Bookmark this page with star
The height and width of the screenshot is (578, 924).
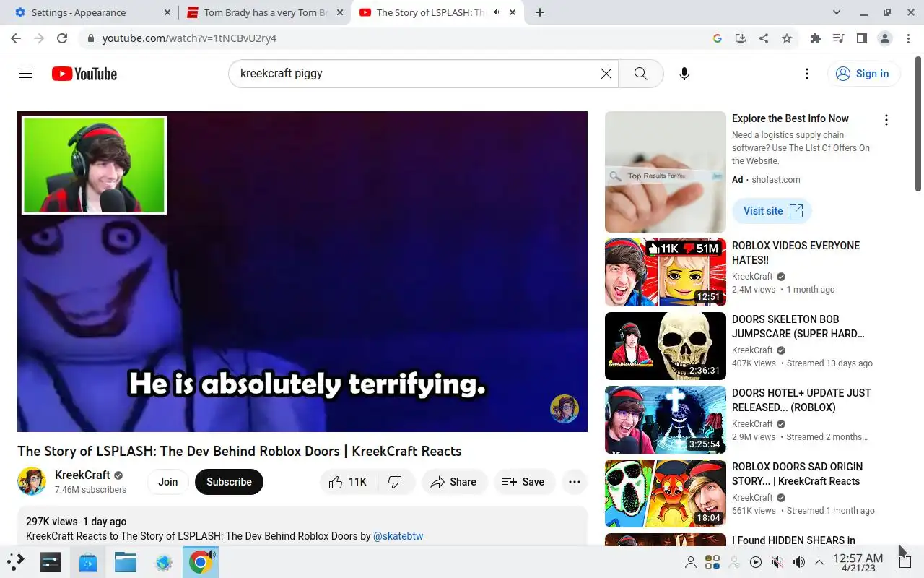[787, 38]
